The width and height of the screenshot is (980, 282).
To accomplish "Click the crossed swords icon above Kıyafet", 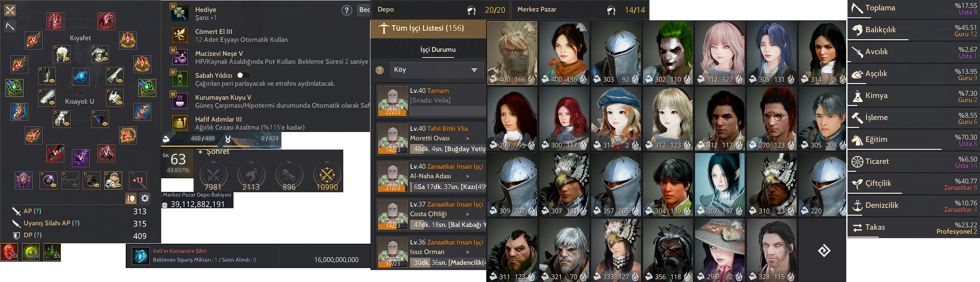I will tap(10, 10).
